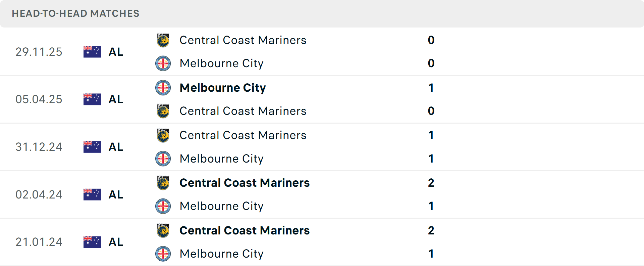Image resolution: width=644 pixels, height=266 pixels.
Task: Select Melbourne City label in the 21.01.24 row
Action: pyautogui.click(x=221, y=254)
